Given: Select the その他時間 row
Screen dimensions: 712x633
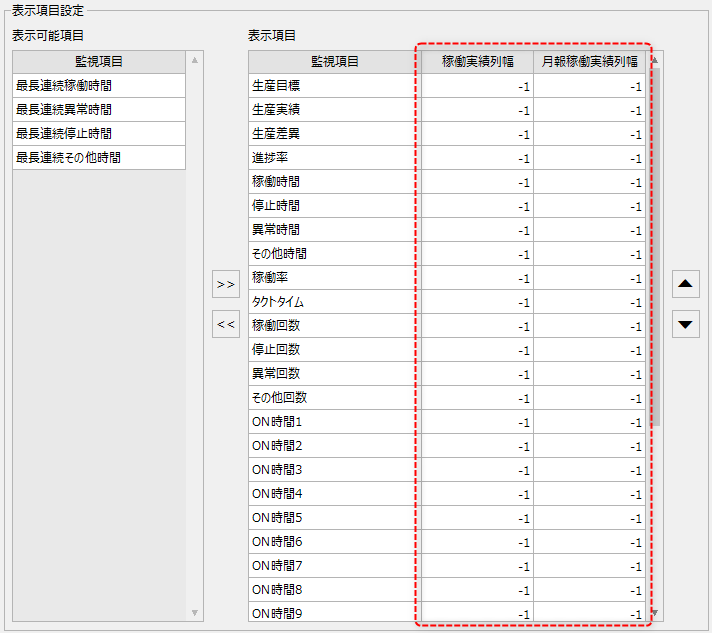Looking at the screenshot, I should pos(447,253).
